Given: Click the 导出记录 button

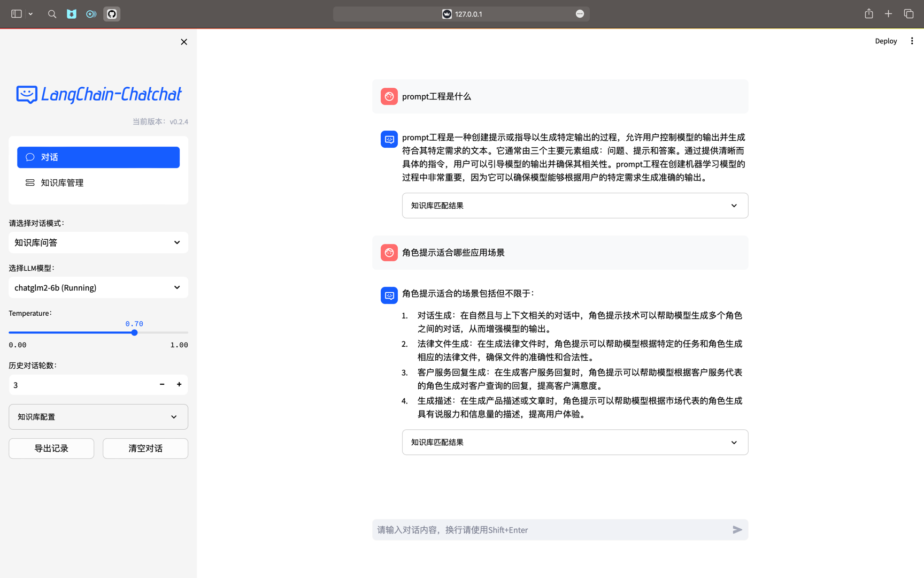Looking at the screenshot, I should click(51, 448).
